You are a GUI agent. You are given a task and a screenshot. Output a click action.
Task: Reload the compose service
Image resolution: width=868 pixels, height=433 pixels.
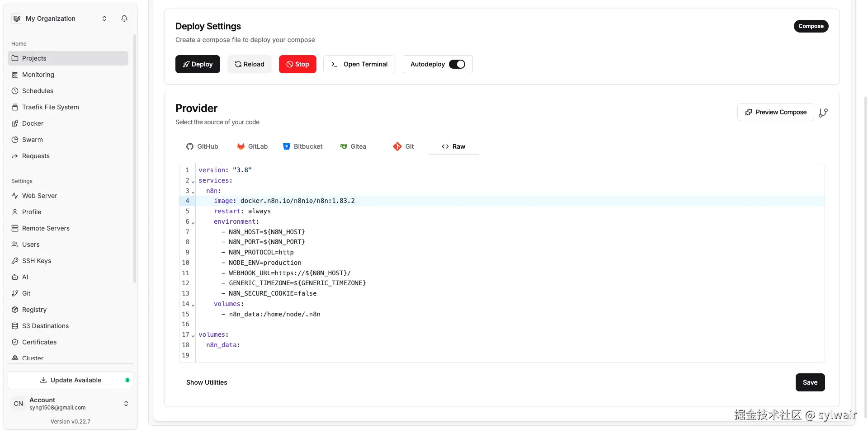[x=250, y=64]
